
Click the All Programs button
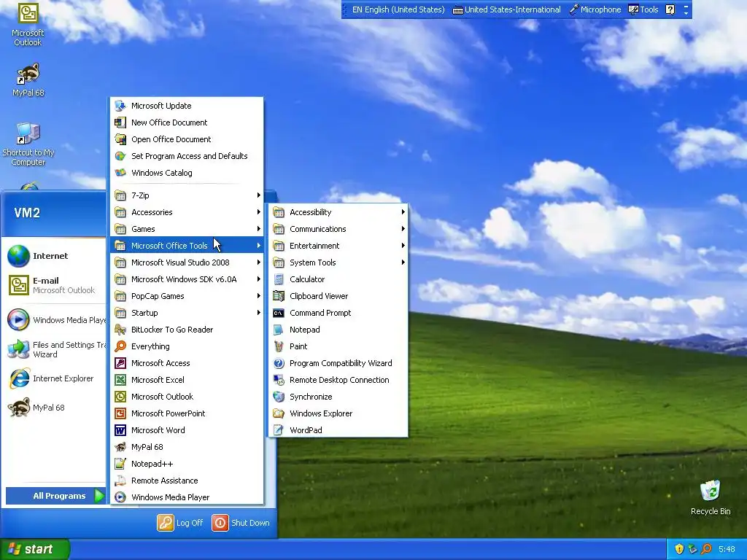(x=55, y=496)
